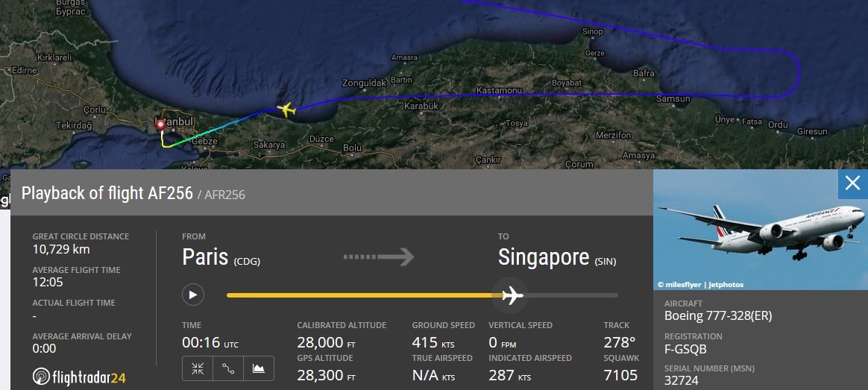868x390 pixels.
Task: Click the route path icon button
Action: (228, 368)
